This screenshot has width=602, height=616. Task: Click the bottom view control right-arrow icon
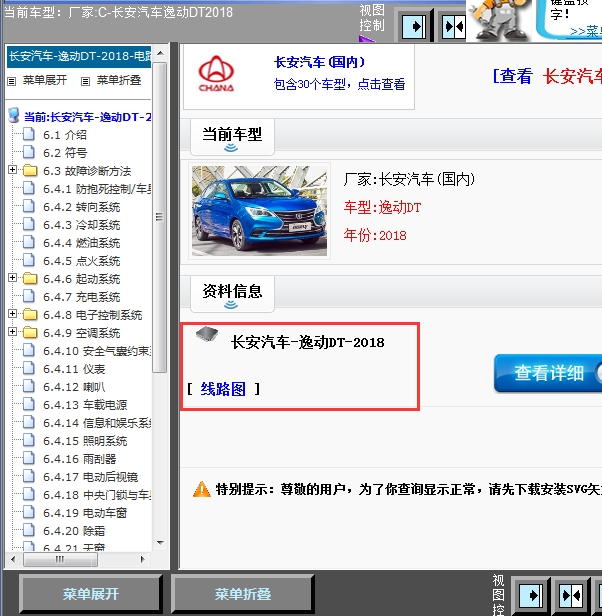click(x=531, y=596)
